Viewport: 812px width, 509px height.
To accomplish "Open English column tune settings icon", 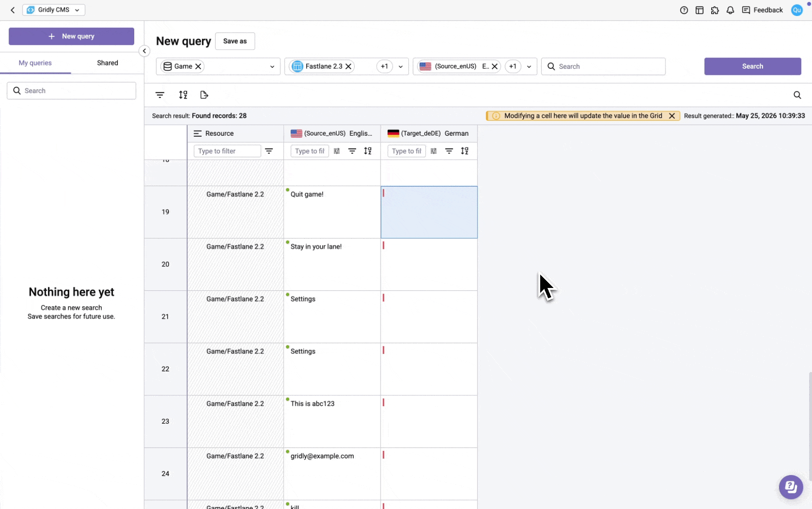I will [337, 151].
